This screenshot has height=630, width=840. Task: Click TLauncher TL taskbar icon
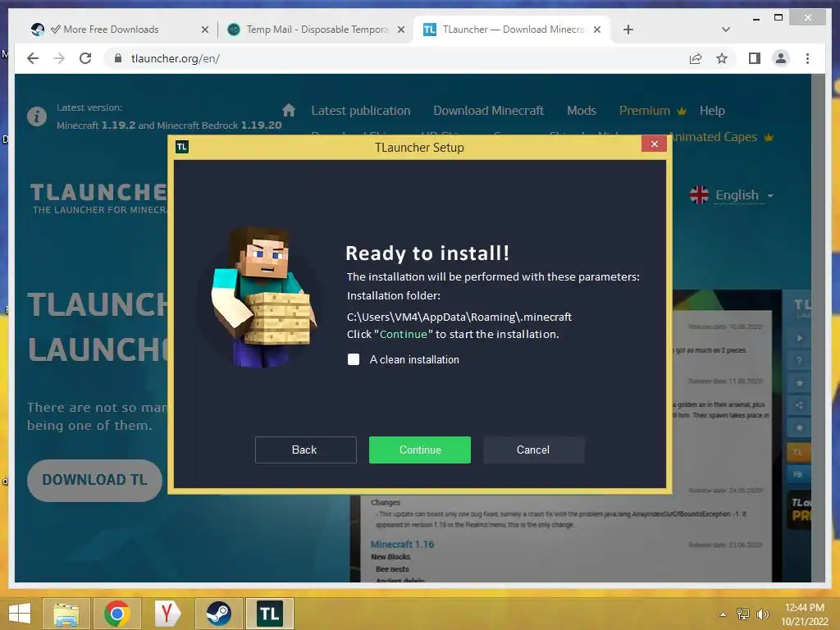pyautogui.click(x=269, y=614)
